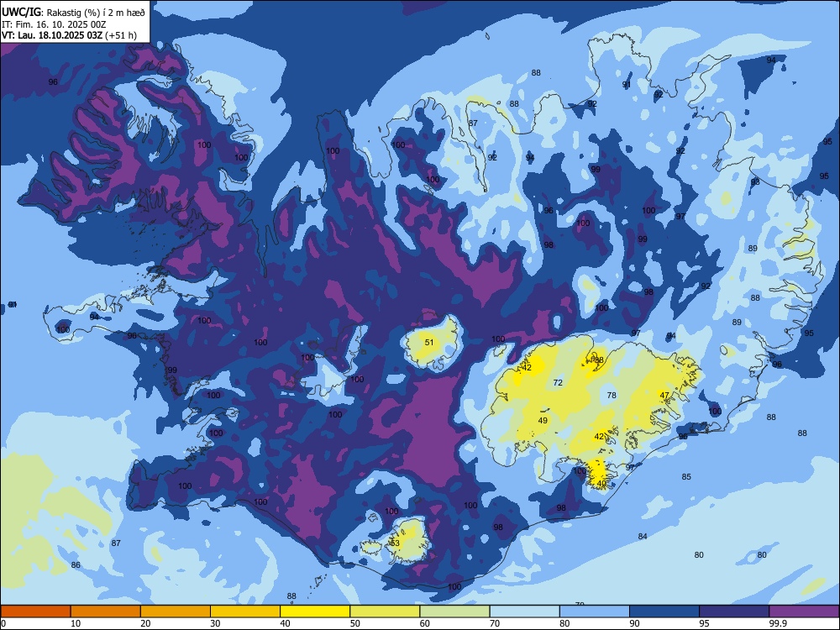Click the '86' value in the southwest sea
840x630 pixels.
tap(76, 565)
